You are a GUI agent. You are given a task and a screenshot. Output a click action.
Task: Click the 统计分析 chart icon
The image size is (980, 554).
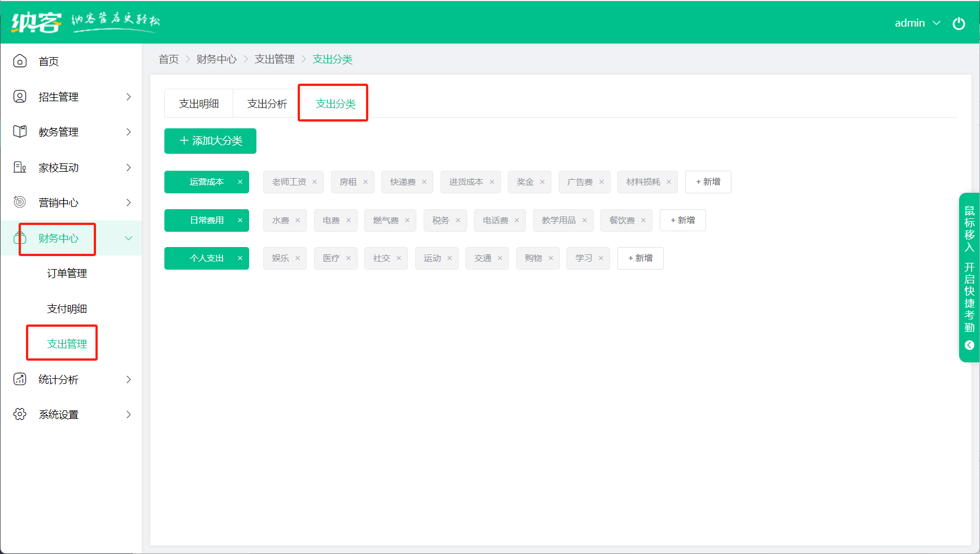tap(20, 379)
